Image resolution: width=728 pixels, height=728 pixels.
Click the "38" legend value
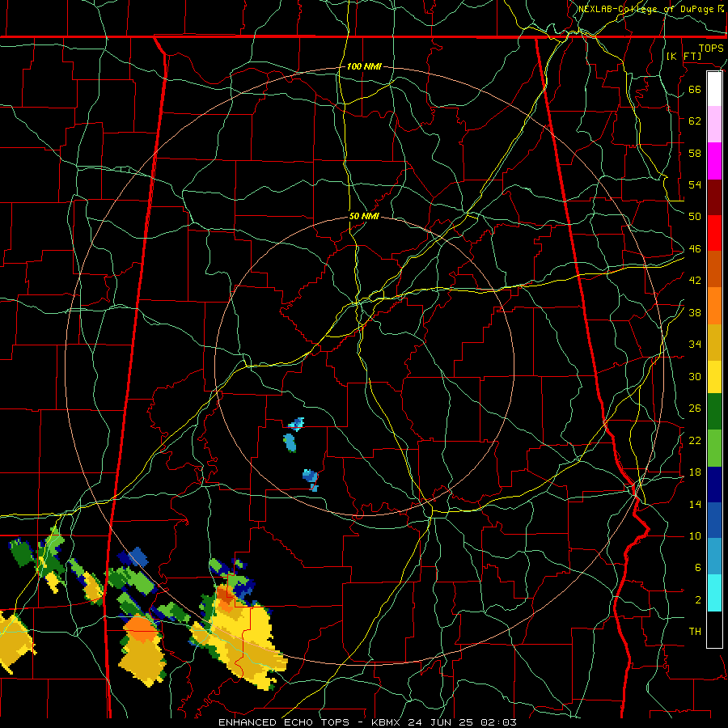[695, 312]
